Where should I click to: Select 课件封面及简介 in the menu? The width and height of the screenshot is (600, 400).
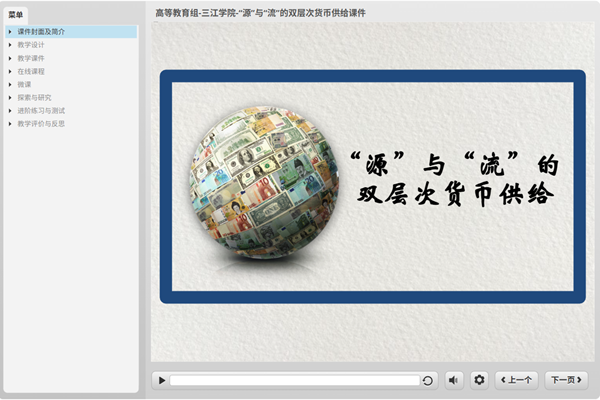42,32
